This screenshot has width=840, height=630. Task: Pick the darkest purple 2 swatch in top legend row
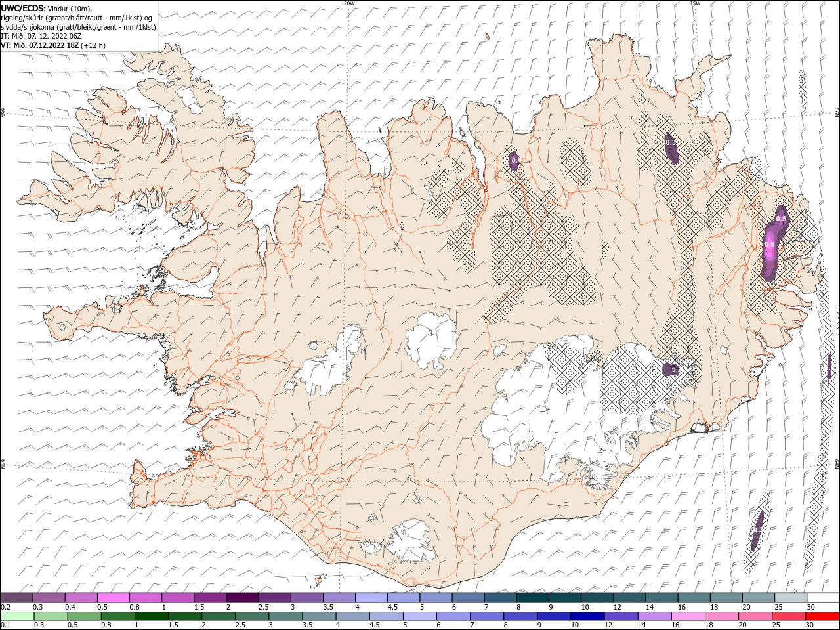point(242,598)
